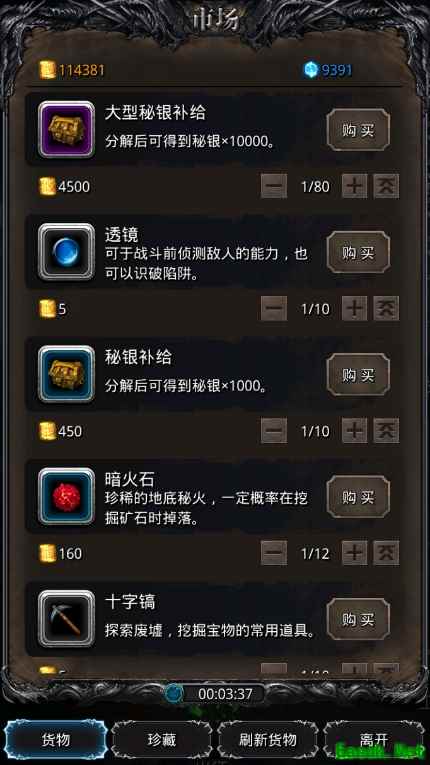This screenshot has width=430, height=765.
Task: Decrease 透镜 quantity with minus
Action: click(274, 308)
